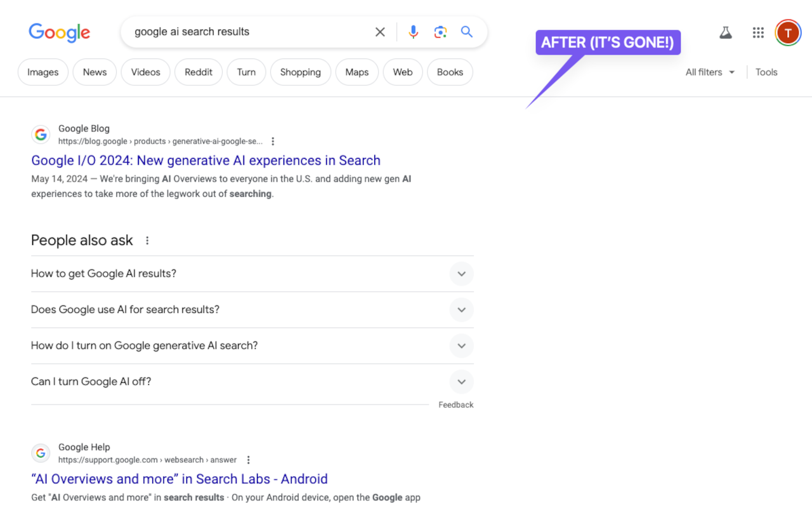Open 'AI Overviews and more' result link
812x508 pixels.
click(x=180, y=479)
